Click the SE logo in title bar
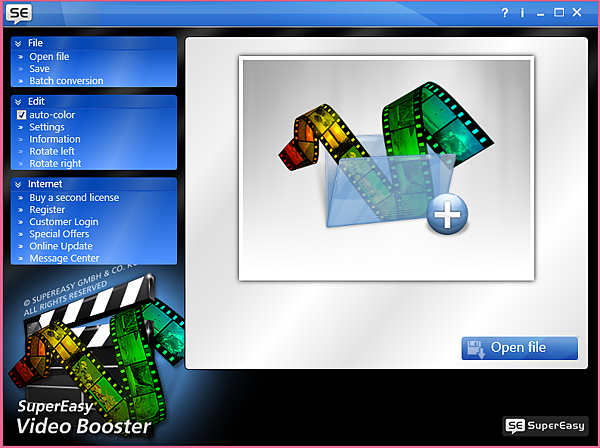600x448 pixels. [x=19, y=13]
